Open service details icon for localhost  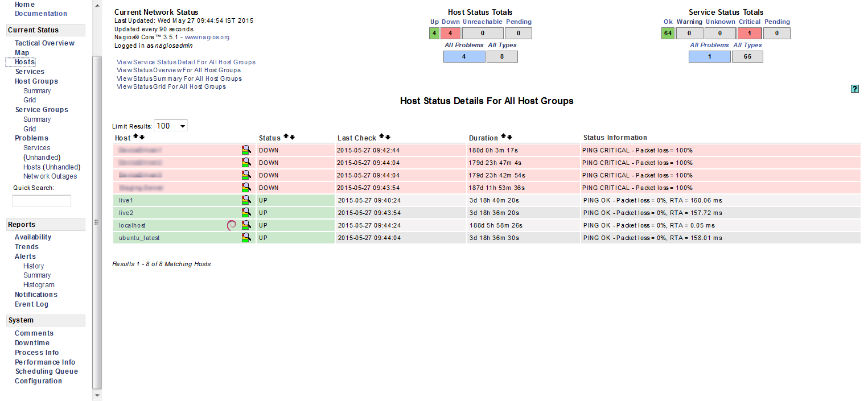point(246,225)
